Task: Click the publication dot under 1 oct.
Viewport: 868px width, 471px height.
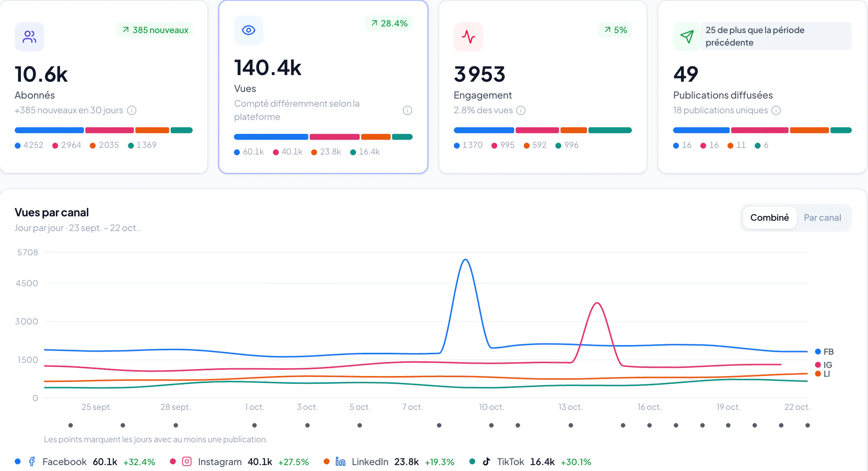Action: pos(254,425)
